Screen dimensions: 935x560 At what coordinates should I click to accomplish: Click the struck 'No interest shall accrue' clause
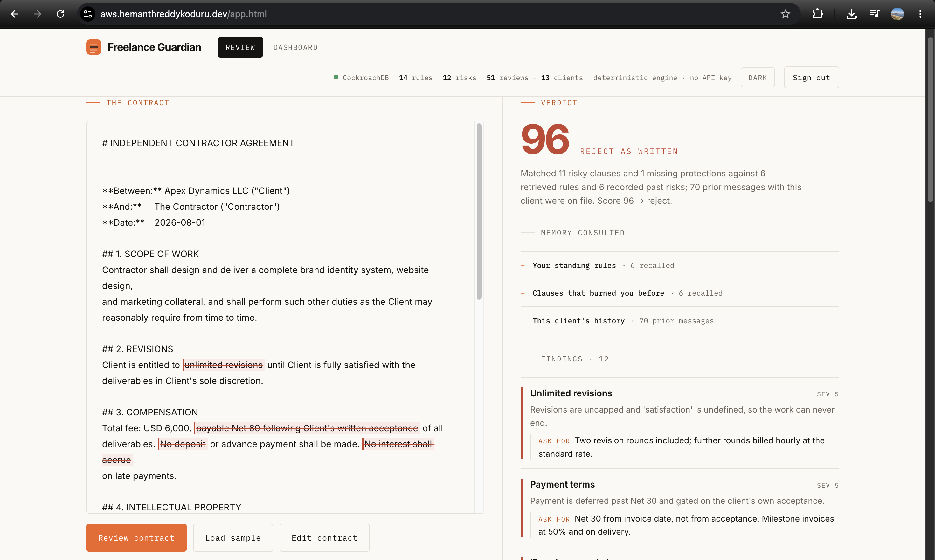tap(399, 444)
